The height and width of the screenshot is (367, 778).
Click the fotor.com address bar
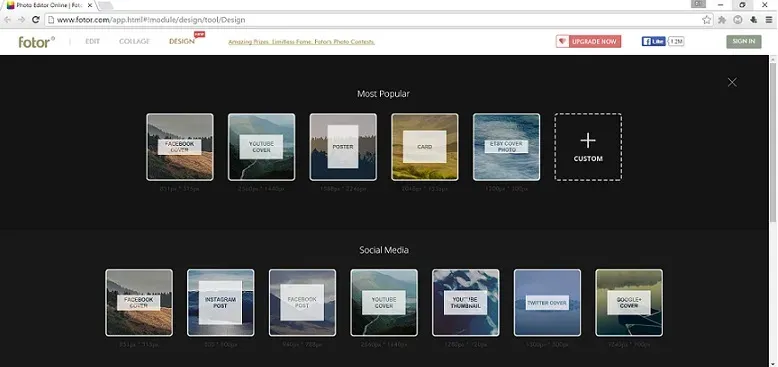[x=379, y=20]
